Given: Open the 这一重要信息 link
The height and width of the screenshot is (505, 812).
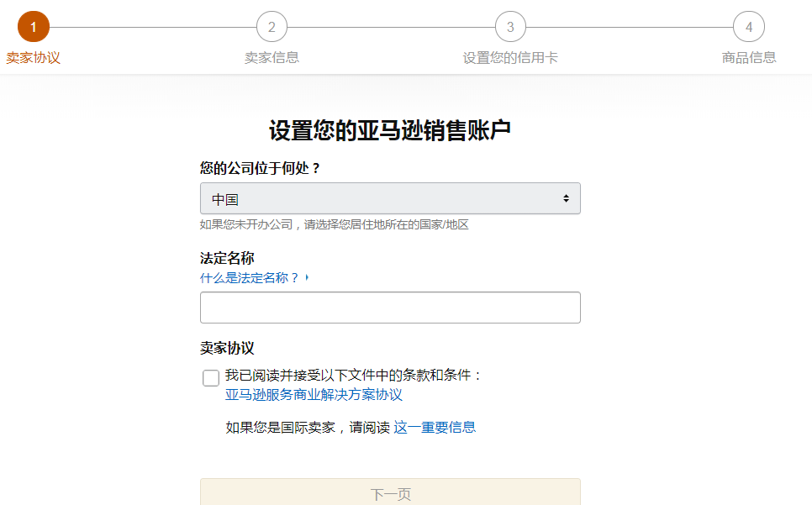Looking at the screenshot, I should point(435,428).
